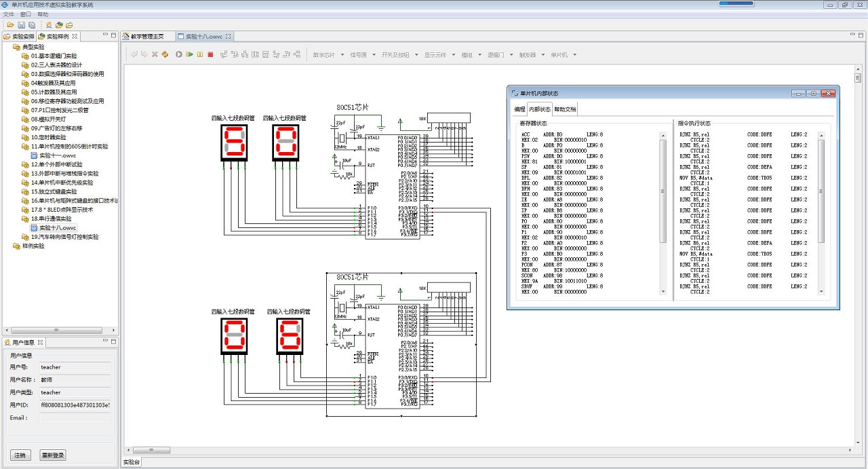
Task: Click the gray circular play icon
Action: click(179, 54)
